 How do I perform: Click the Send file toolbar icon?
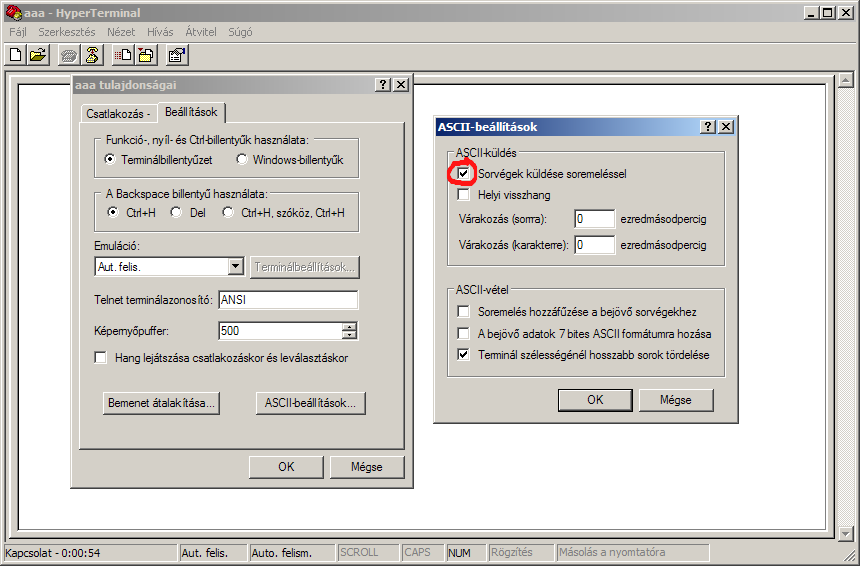[123, 55]
